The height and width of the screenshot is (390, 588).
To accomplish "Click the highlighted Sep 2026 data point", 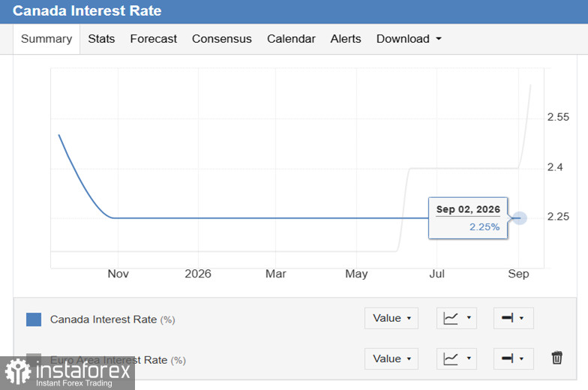I will tap(519, 217).
